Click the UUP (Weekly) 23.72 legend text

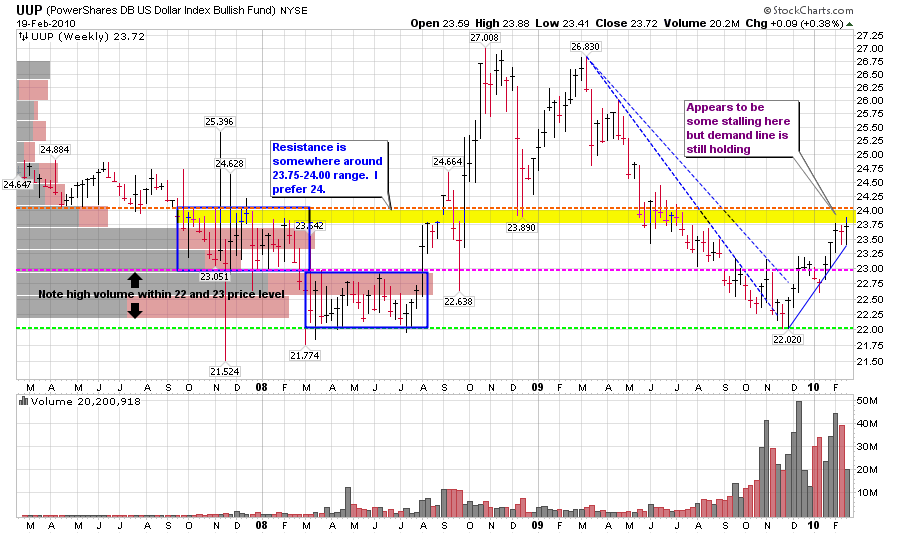click(88, 37)
